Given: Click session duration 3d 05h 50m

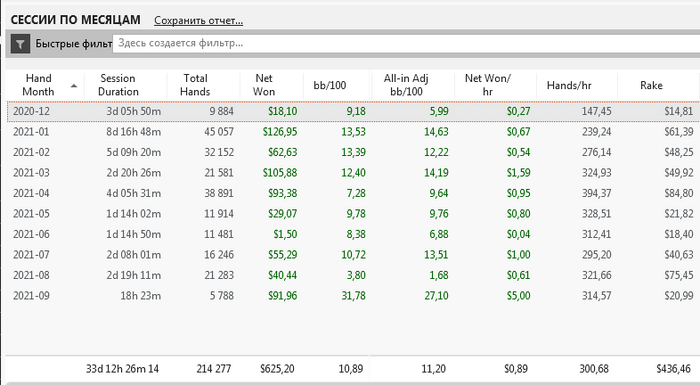Looking at the screenshot, I should click(x=133, y=112).
